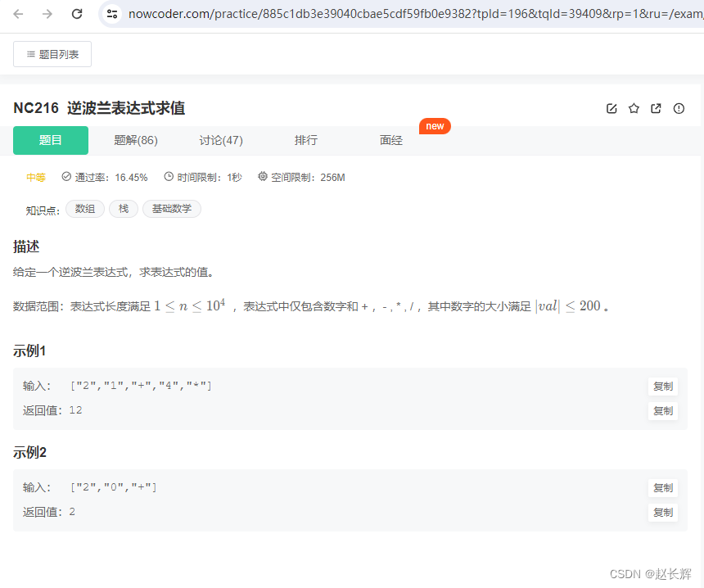The width and height of the screenshot is (704, 588).
Task: Click the edit/feedback pencil icon
Action: coord(611,107)
